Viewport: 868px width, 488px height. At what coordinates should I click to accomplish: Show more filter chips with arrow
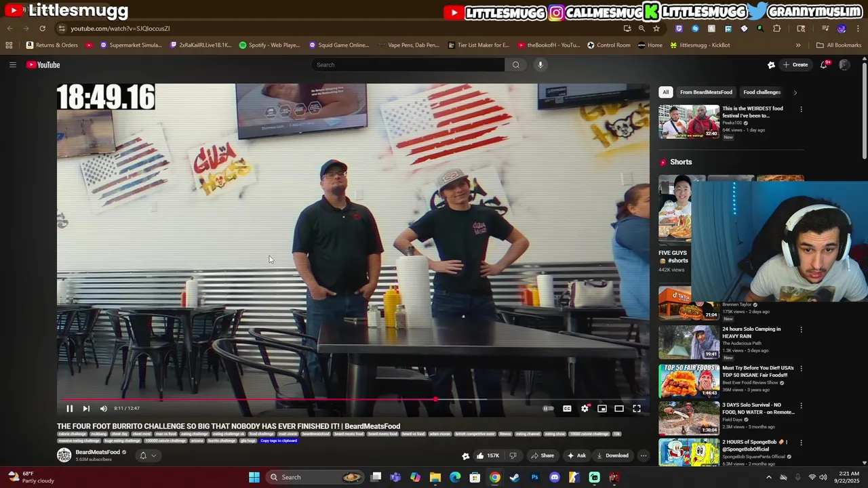[795, 92]
